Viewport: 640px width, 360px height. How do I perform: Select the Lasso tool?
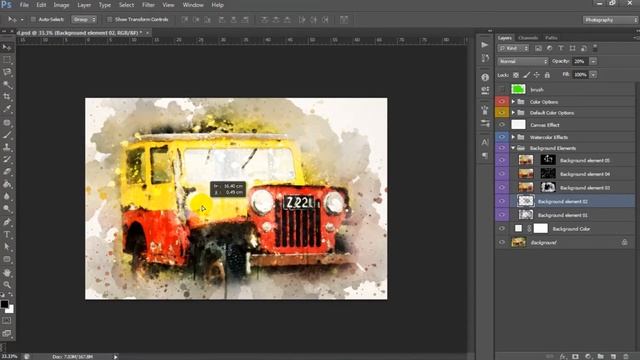7,72
